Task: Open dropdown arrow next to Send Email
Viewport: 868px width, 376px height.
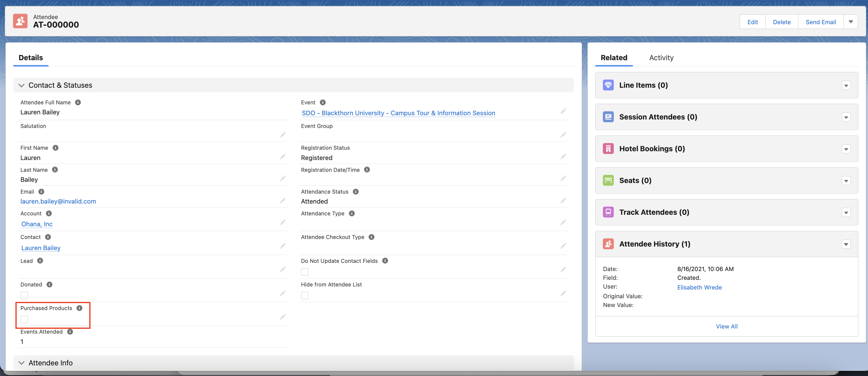Action: 850,22
